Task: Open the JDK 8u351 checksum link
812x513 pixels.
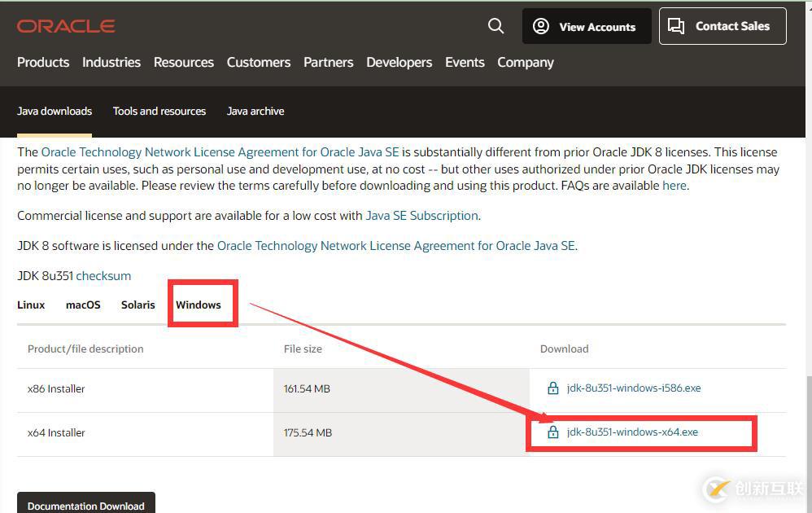Action: pos(103,276)
